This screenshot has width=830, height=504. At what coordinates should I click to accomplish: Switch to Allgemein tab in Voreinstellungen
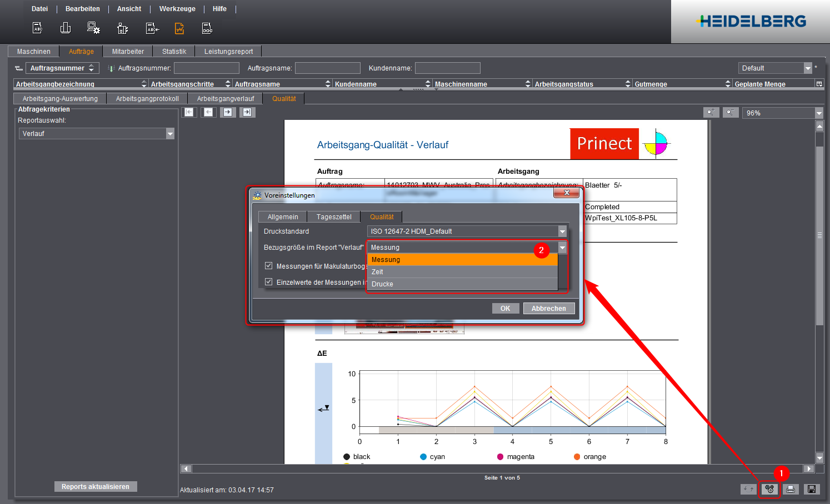[x=283, y=217]
